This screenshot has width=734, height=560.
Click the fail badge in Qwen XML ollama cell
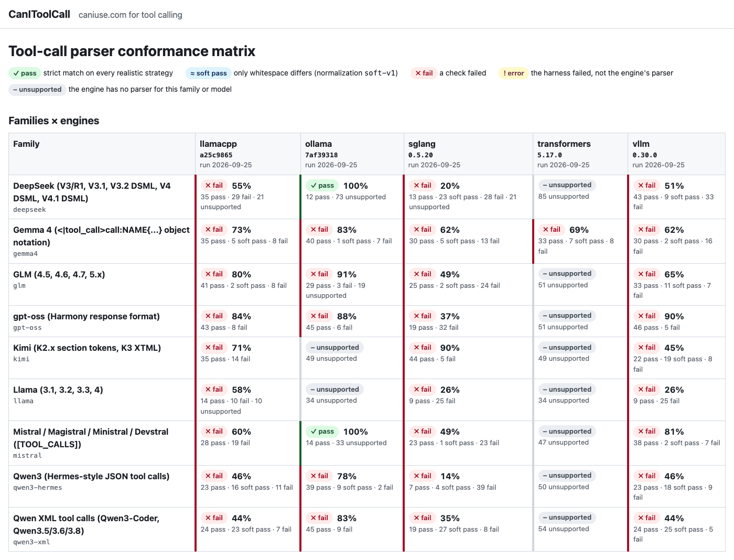(319, 518)
